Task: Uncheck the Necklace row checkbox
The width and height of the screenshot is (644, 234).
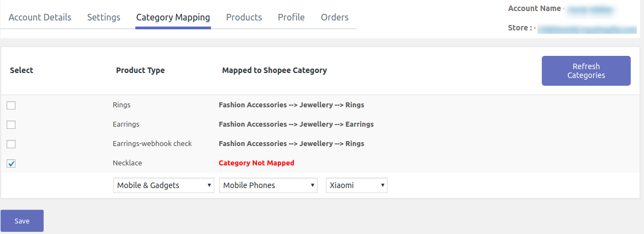Action: tap(11, 163)
